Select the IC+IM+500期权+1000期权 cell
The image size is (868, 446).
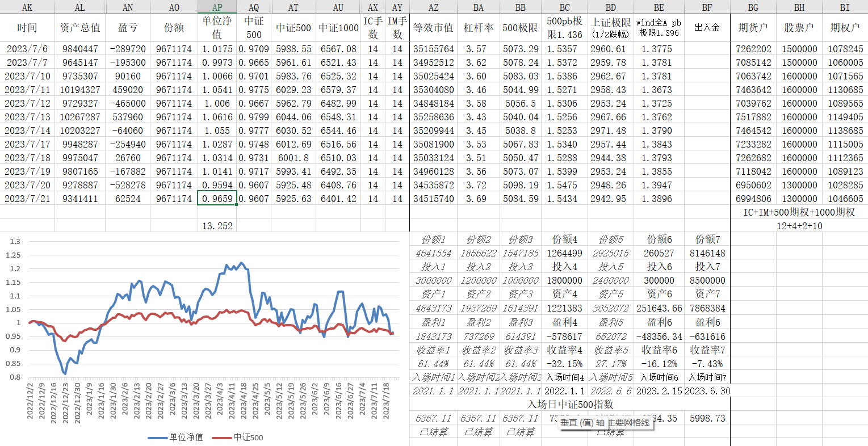click(799, 212)
